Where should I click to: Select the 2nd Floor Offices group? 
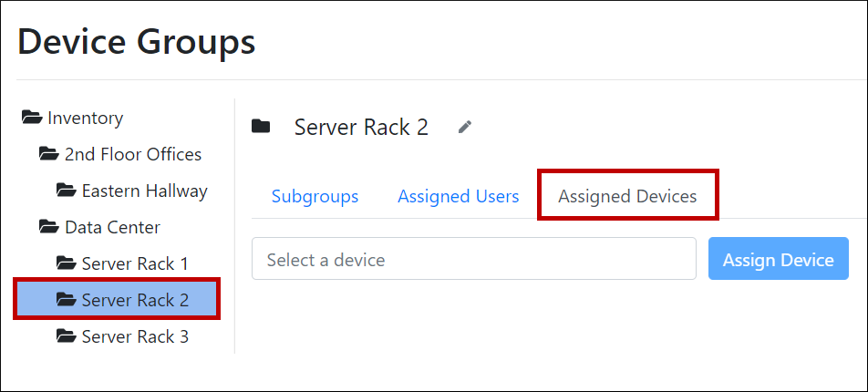(133, 154)
